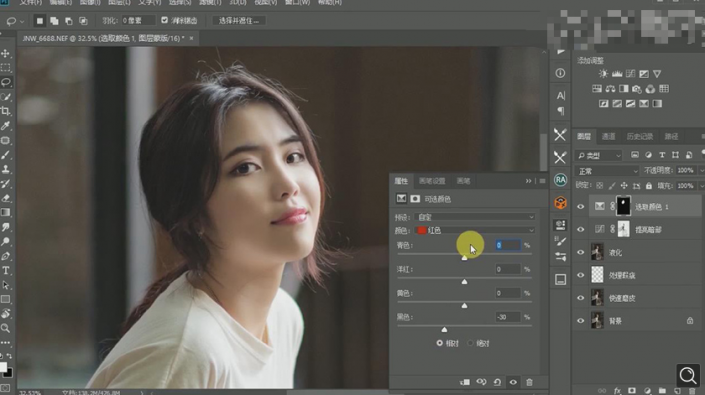The height and width of the screenshot is (395, 705).
Task: Switch to the 通道 tab
Action: [x=608, y=136]
